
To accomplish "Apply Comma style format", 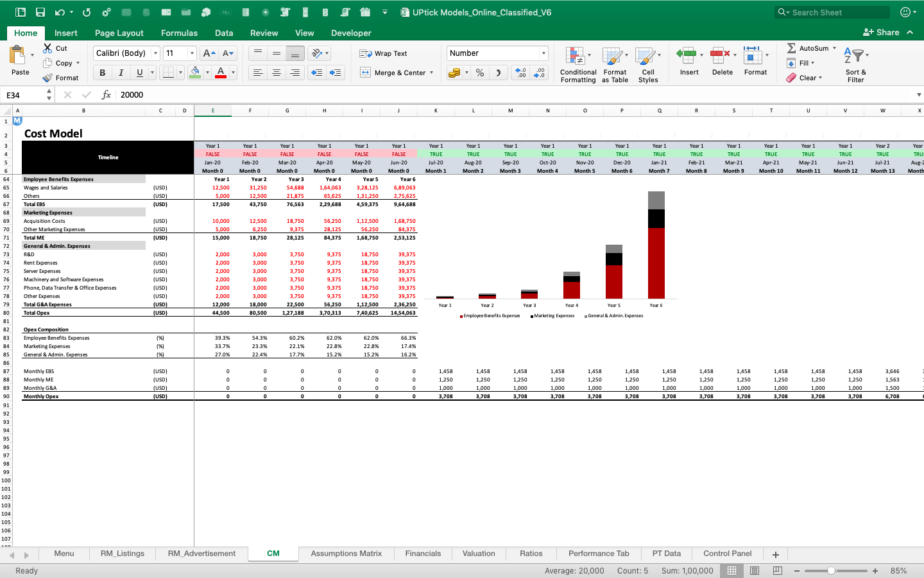I will click(498, 73).
